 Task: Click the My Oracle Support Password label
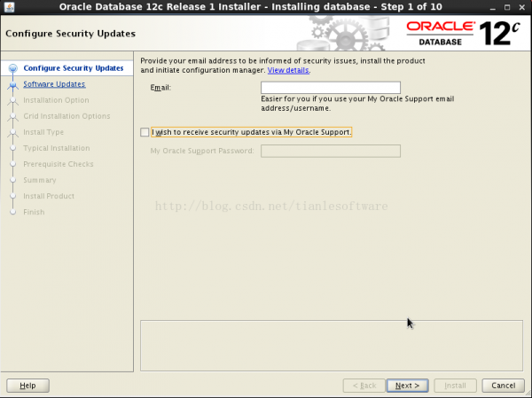tap(202, 151)
